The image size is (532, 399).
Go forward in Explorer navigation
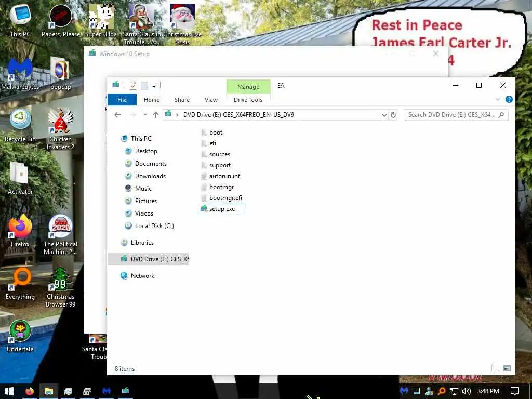[x=133, y=115]
